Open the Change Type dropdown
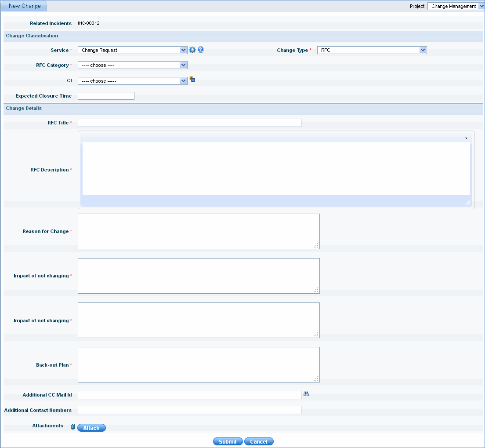This screenshot has width=485, height=448. 372,50
